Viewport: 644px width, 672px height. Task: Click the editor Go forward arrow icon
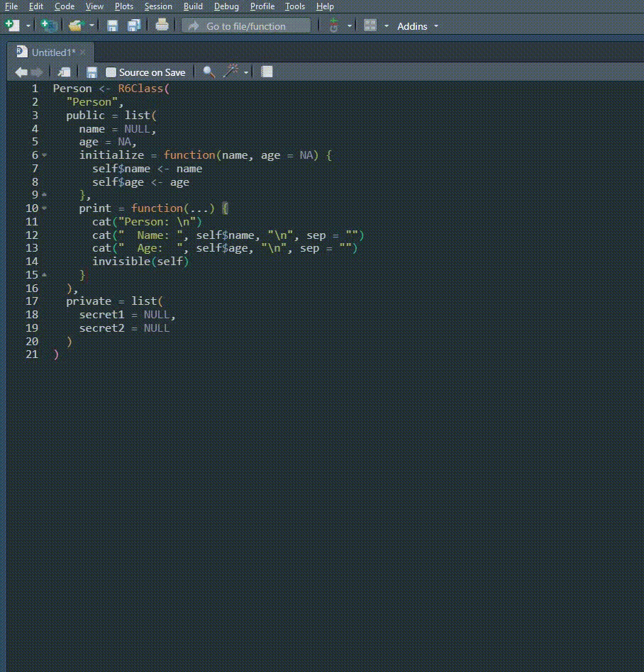[x=37, y=72]
